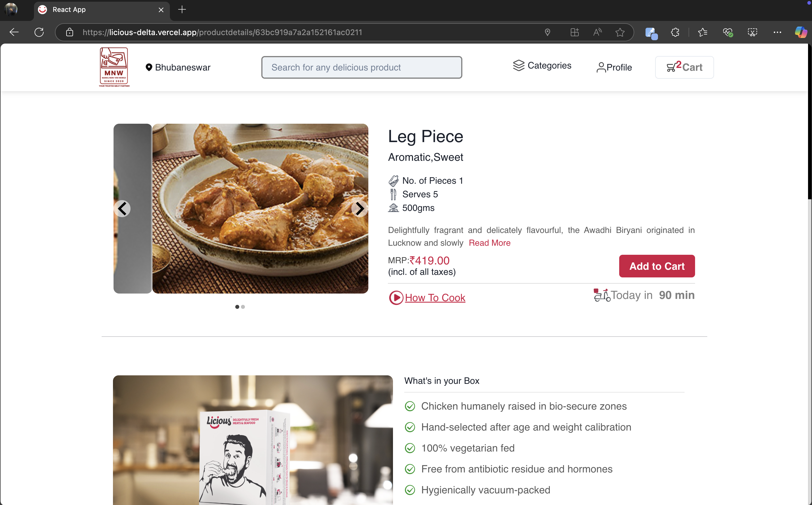Select the second carousel dot indicator
This screenshot has width=812, height=505.
click(x=243, y=307)
